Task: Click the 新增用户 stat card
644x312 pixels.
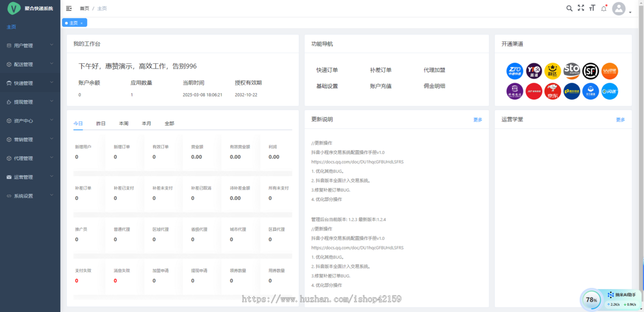Action: point(89,153)
